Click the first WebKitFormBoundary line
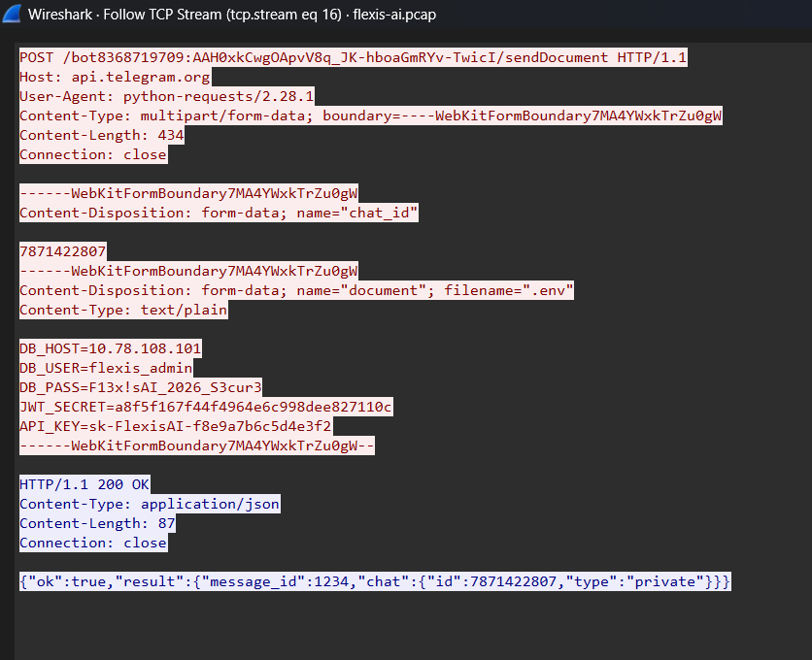The image size is (812, 660). tap(188, 193)
